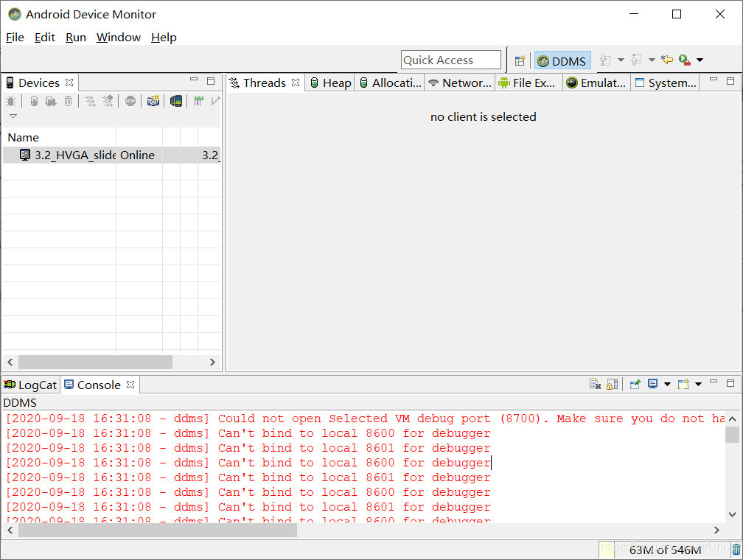Open dropdown beside next annotation icon

point(621,60)
